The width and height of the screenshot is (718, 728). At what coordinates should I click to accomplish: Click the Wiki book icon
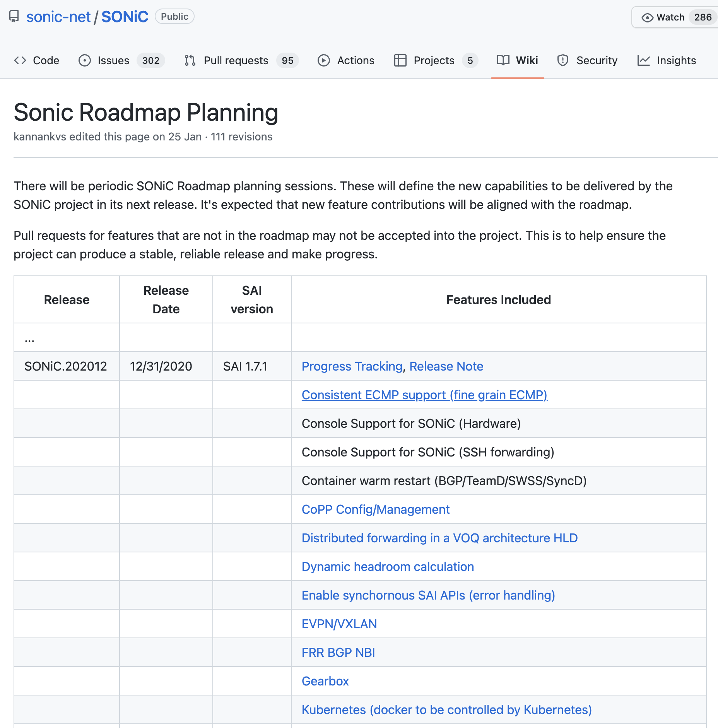(503, 60)
